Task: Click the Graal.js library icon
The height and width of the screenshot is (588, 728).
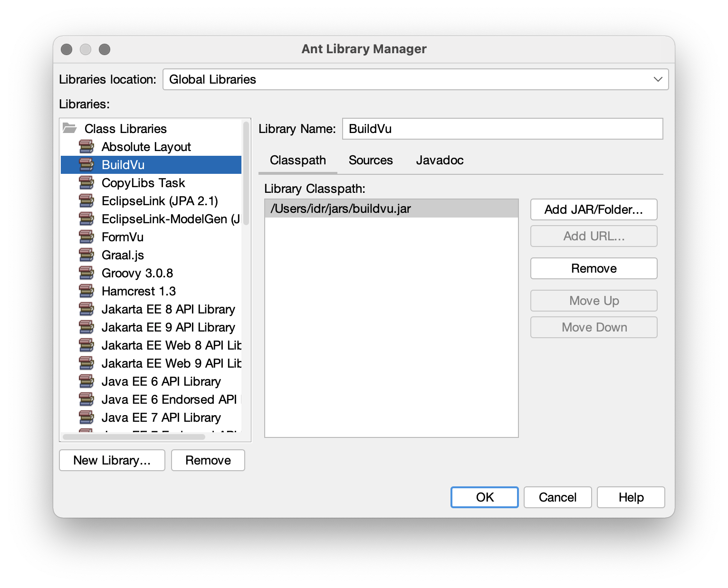Action: [87, 255]
